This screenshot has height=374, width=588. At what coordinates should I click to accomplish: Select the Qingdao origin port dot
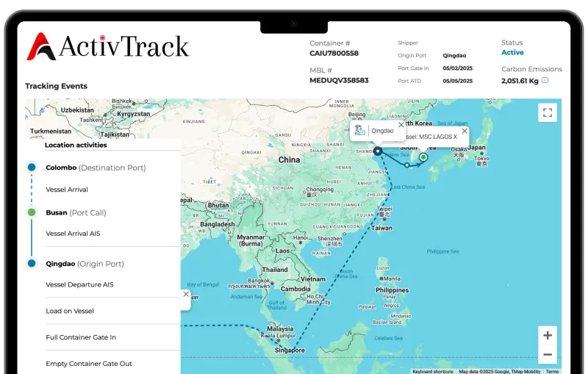tap(32, 264)
